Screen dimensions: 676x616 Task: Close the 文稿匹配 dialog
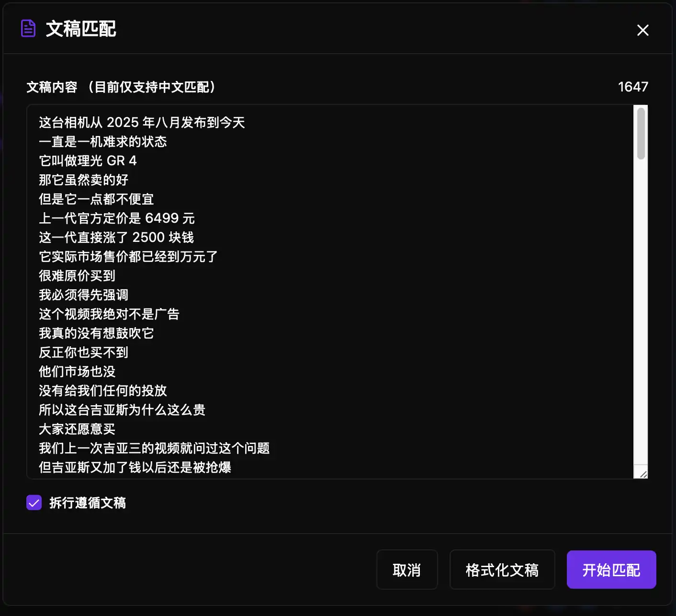643,30
